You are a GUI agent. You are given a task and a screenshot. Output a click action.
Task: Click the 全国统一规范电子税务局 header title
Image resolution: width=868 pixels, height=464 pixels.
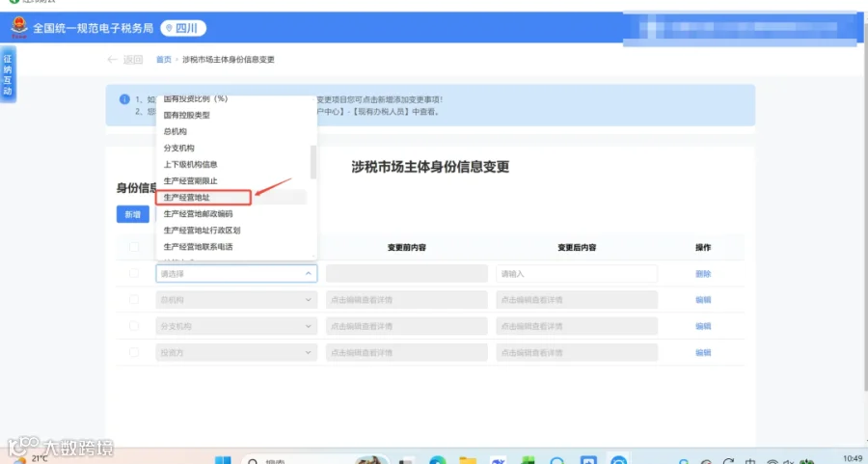pos(93,28)
